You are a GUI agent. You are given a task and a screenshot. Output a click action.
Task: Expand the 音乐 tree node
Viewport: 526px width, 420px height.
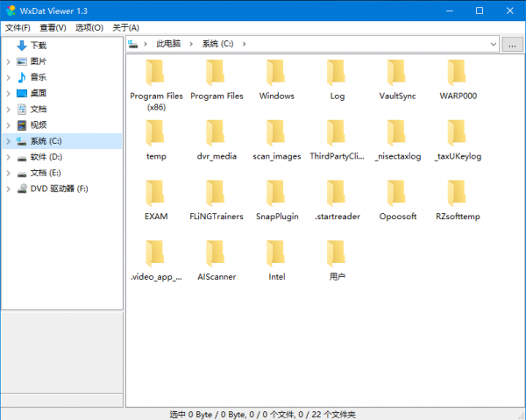click(9, 77)
